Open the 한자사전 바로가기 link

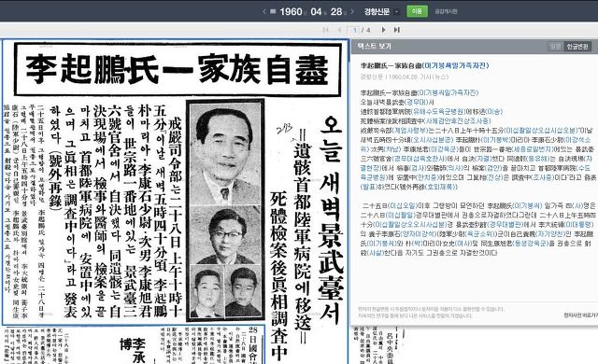[580, 315]
